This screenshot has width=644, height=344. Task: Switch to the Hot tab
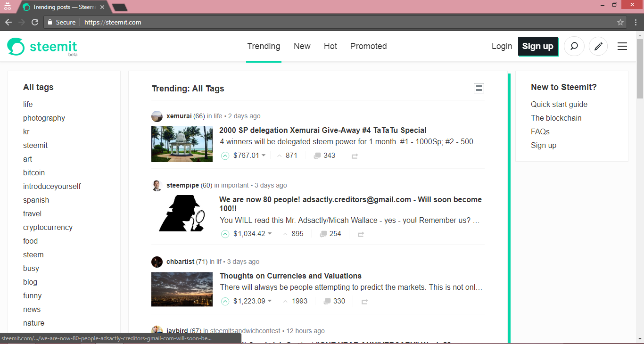[x=330, y=46]
